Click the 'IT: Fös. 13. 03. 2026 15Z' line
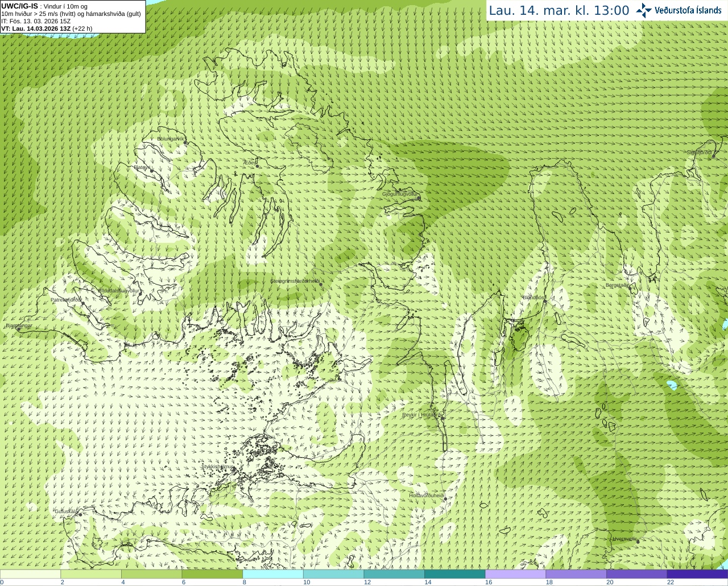Viewport: 728px width, 586px height. 36,21
